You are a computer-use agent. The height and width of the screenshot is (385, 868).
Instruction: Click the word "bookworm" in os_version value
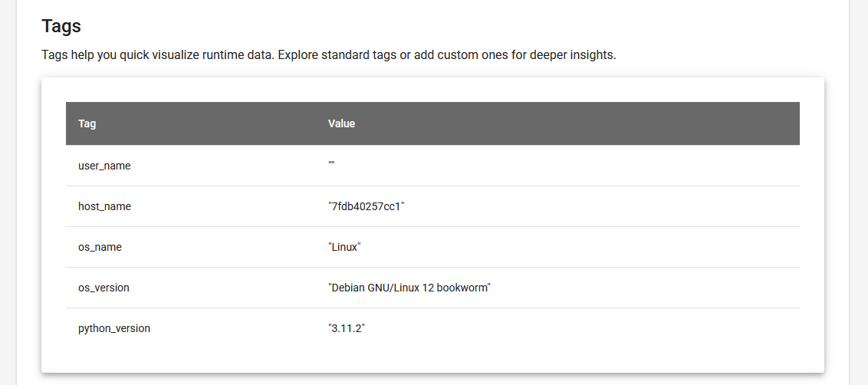463,288
